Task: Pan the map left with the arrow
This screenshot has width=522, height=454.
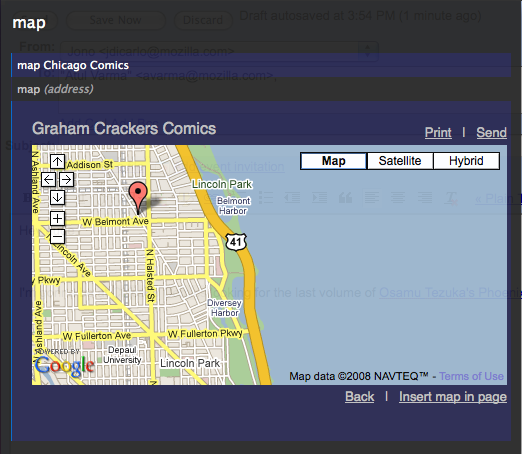Action: click(48, 180)
